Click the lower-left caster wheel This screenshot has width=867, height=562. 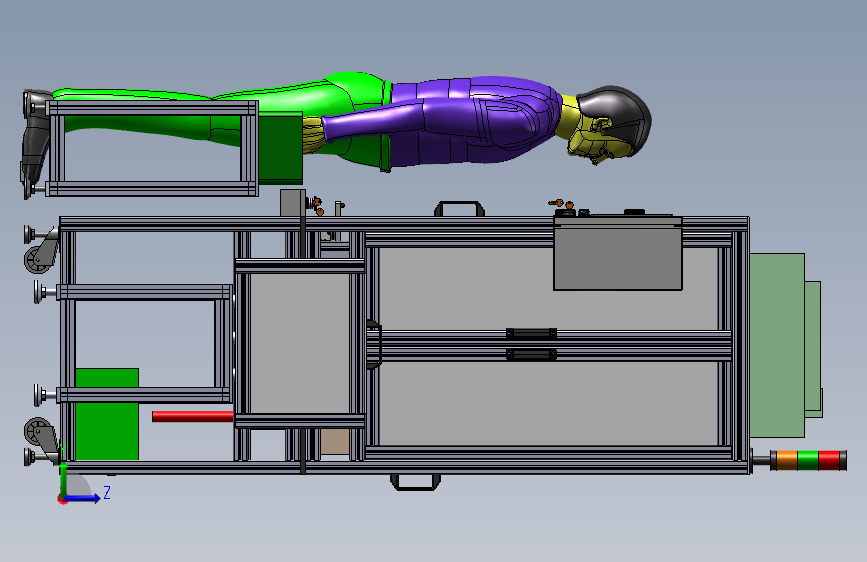40,434
